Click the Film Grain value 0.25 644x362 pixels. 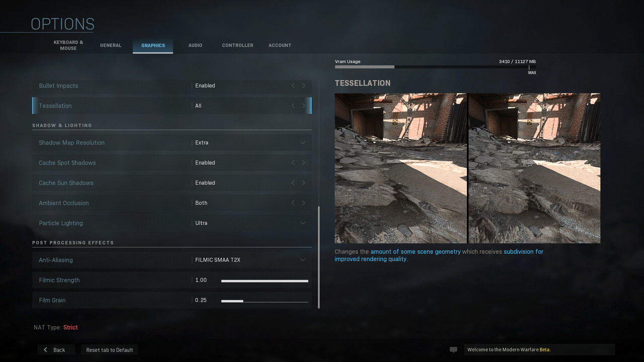pos(201,300)
